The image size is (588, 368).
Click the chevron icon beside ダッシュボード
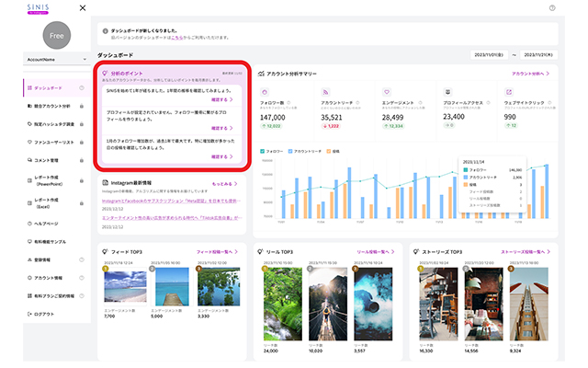82,88
